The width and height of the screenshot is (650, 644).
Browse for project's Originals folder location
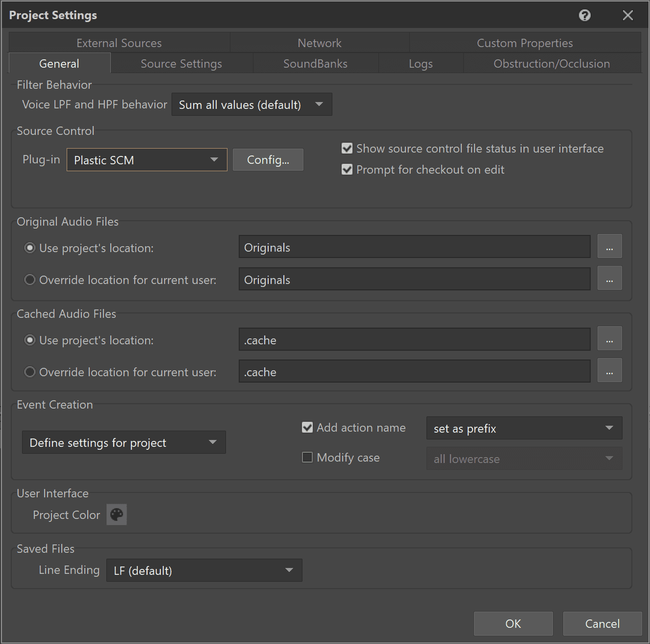[x=609, y=246]
